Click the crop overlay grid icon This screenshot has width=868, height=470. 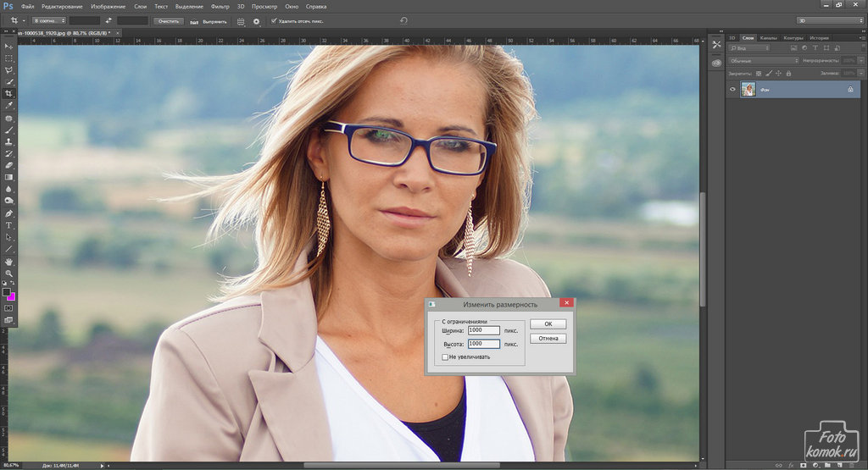pos(241,20)
